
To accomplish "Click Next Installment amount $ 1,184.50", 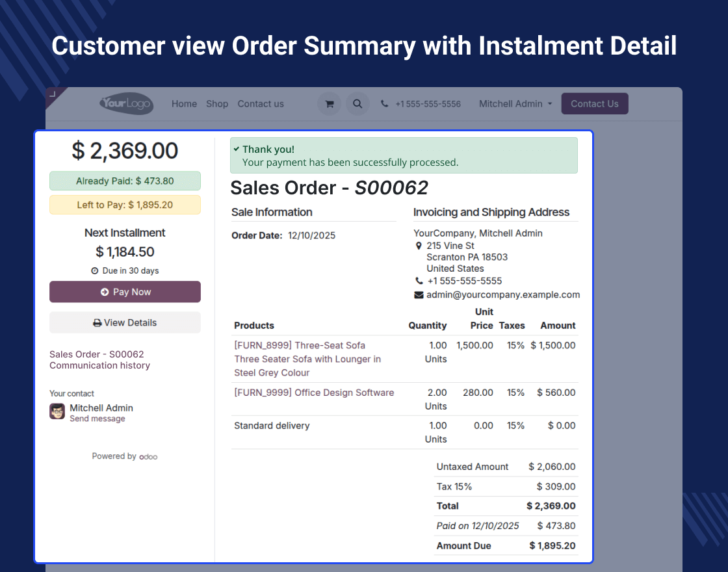I will click(x=125, y=252).
